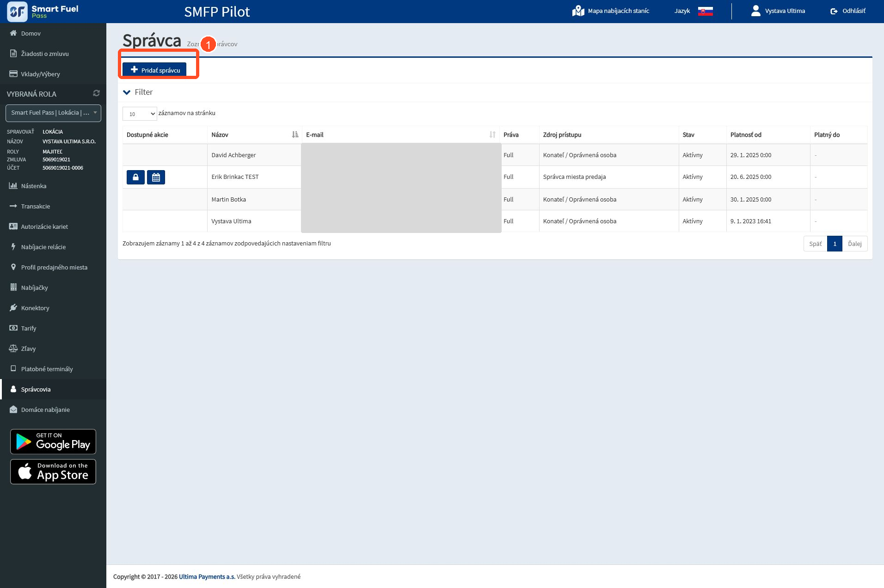Click the Vystava Ultima name table cell
The image size is (884, 588).
tap(254, 221)
